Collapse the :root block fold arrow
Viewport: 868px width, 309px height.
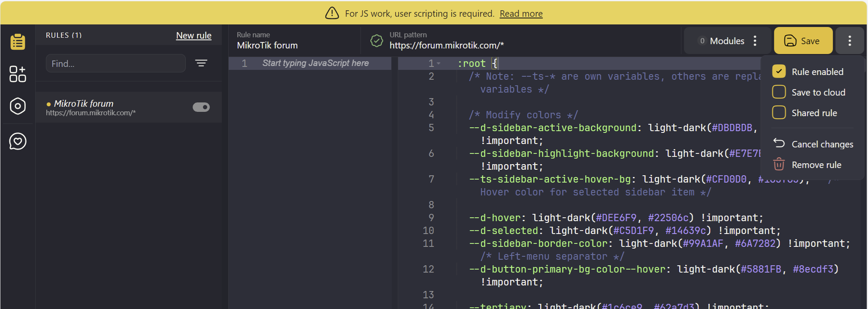(x=439, y=63)
